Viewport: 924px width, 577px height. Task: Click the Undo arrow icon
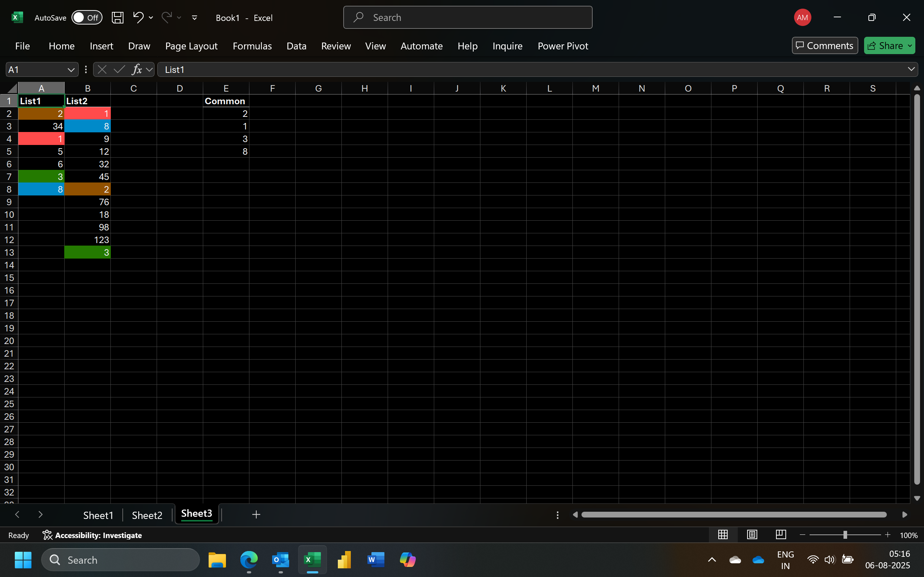(138, 17)
